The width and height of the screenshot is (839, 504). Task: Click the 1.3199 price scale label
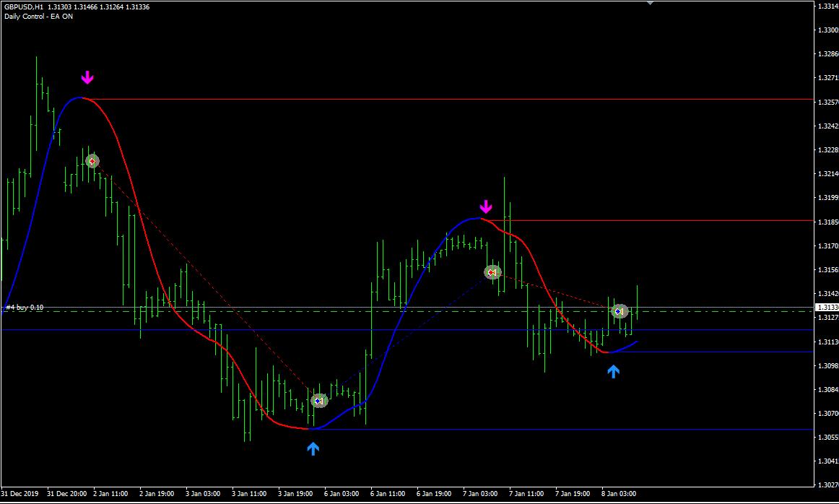[x=827, y=197]
